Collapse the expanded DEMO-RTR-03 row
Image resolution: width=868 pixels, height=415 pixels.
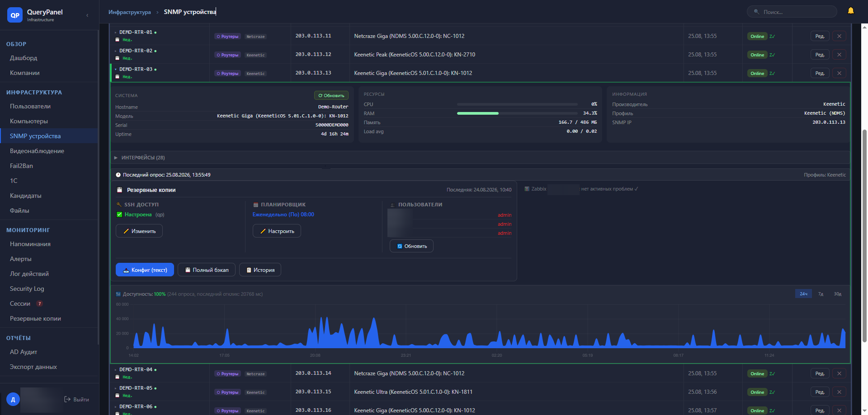(115, 70)
